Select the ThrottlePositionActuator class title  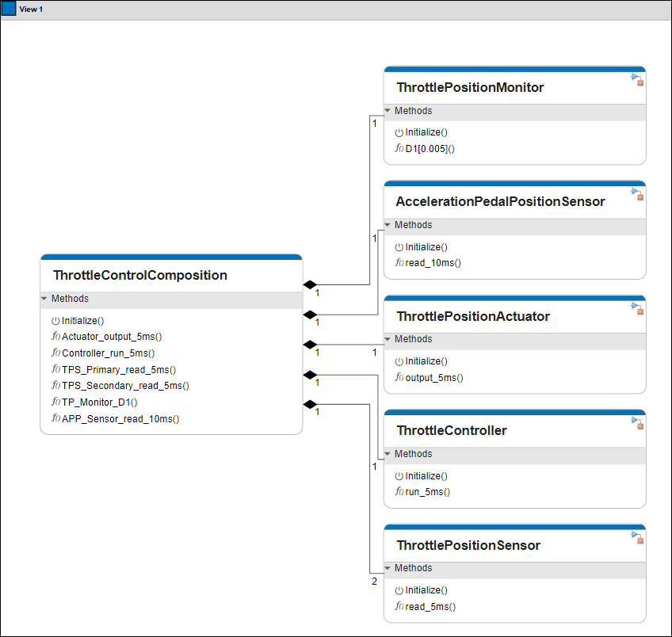point(472,316)
